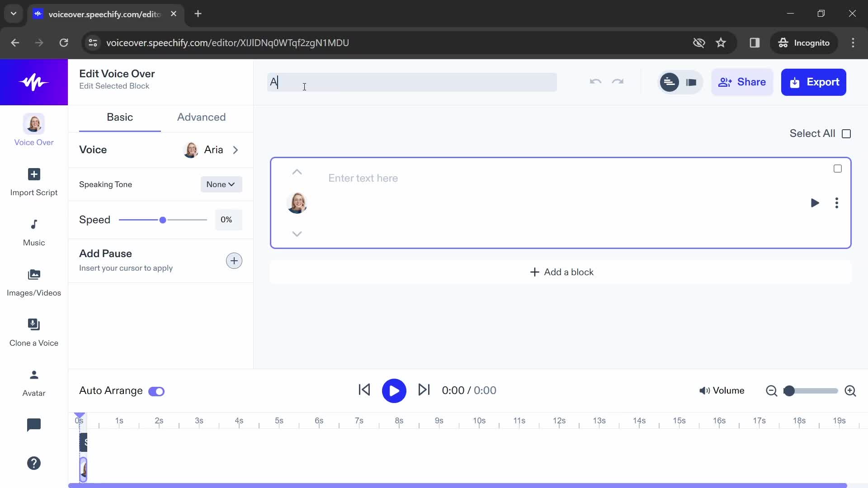Click play button in timeline block

tap(815, 203)
